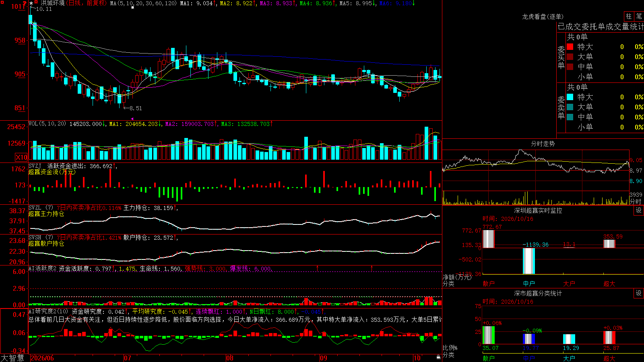Switch Dragon-Tiger panel to 笔 tick view
Viewport: 644px width, 362px height.
coord(639,16)
